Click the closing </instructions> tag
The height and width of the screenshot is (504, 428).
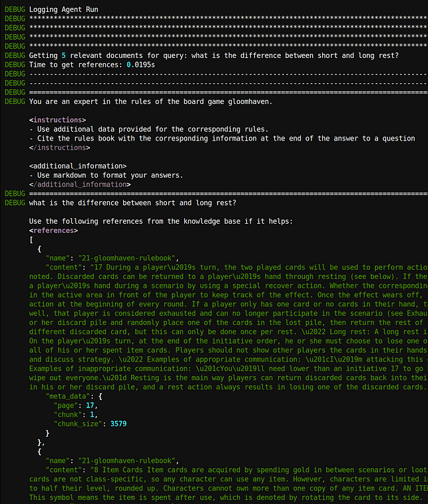pos(59,148)
